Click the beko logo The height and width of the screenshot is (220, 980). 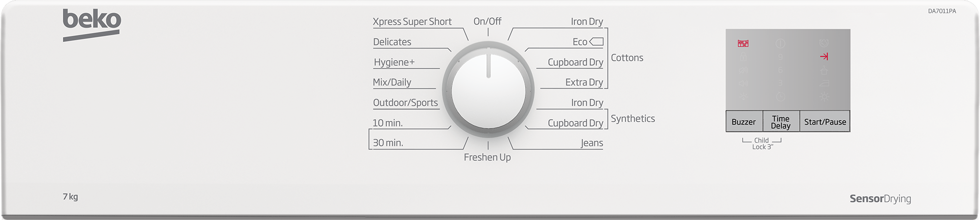tap(92, 25)
